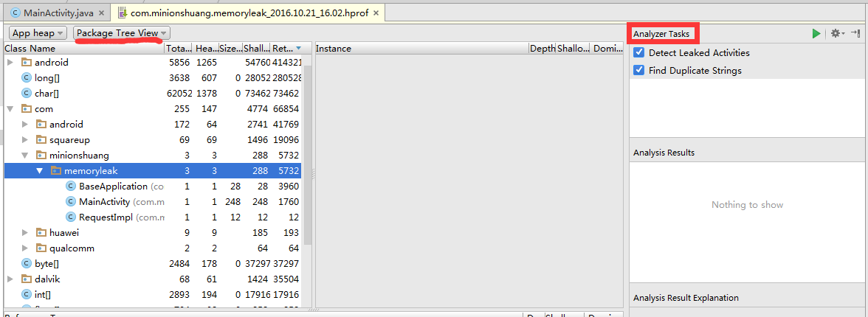Toggle Find Duplicate Strings checkbox
Viewport: 868px width, 317px height.
[x=639, y=70]
